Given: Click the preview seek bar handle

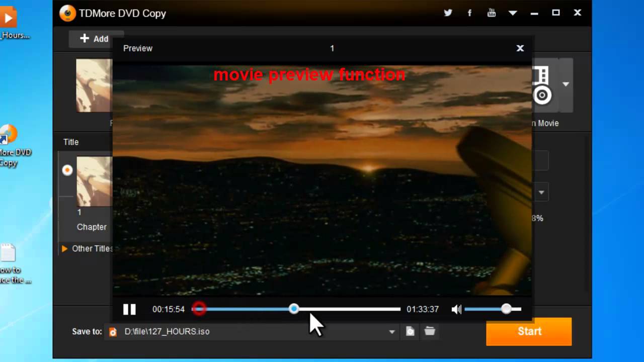Looking at the screenshot, I should (x=294, y=309).
